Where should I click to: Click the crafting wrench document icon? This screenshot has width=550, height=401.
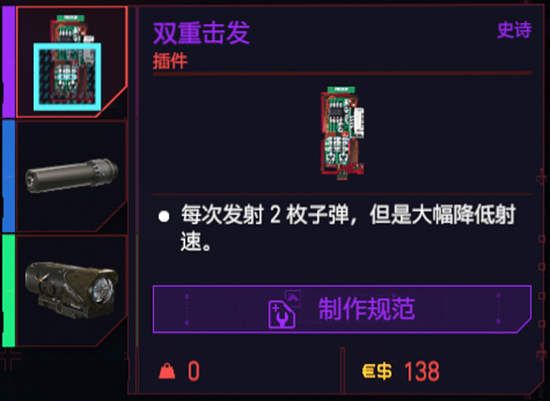point(282,315)
